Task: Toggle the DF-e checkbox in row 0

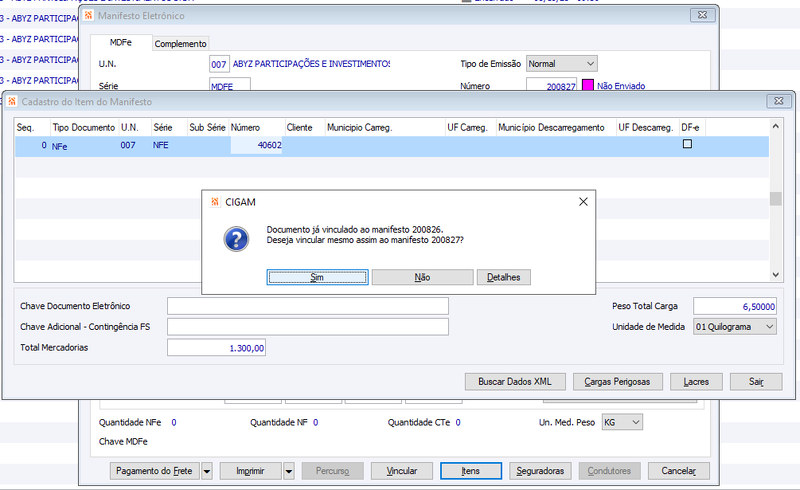Action: [687, 144]
